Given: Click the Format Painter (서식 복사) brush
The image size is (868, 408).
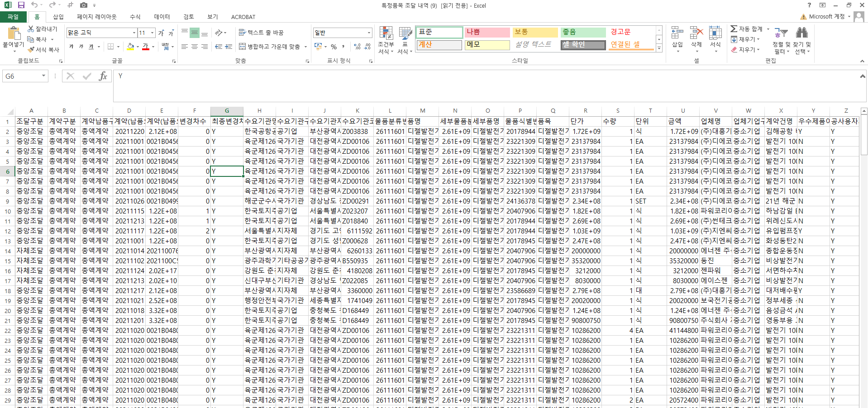Looking at the screenshot, I should pos(43,49).
